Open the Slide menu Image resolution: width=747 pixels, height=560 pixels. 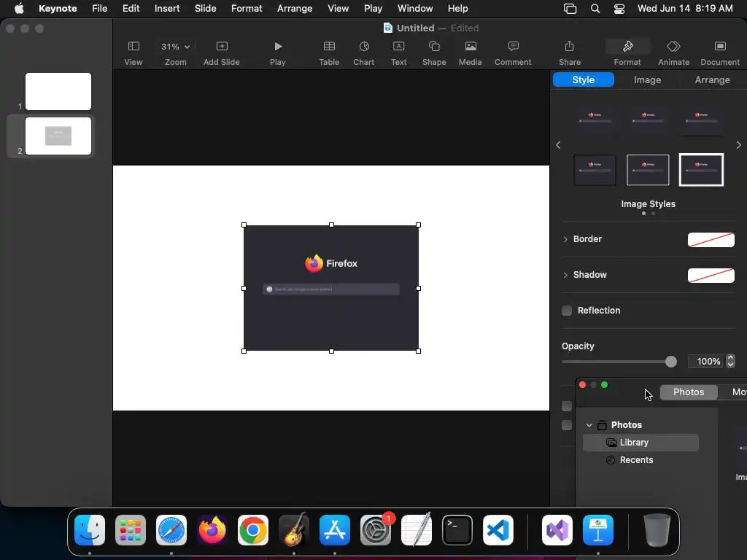[x=205, y=9]
